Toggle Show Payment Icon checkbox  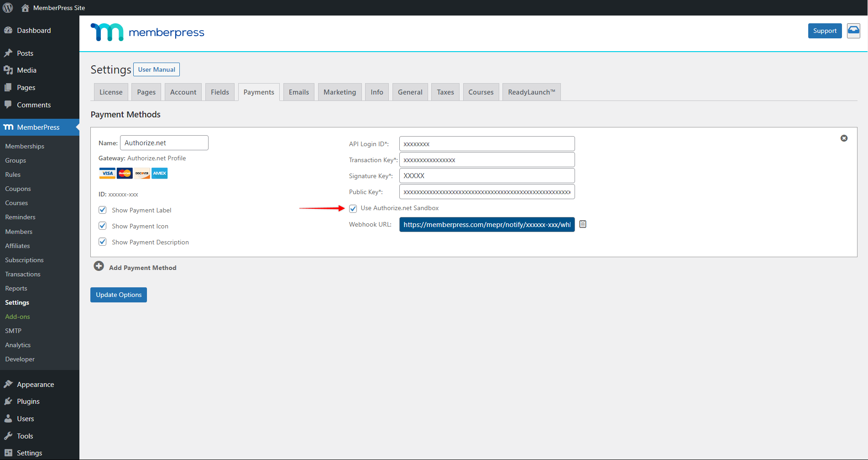point(103,226)
